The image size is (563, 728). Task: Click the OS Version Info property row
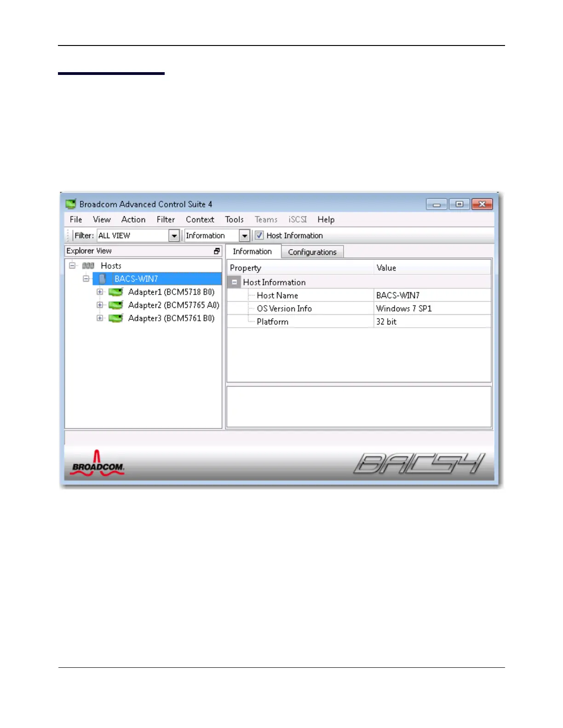(x=359, y=308)
